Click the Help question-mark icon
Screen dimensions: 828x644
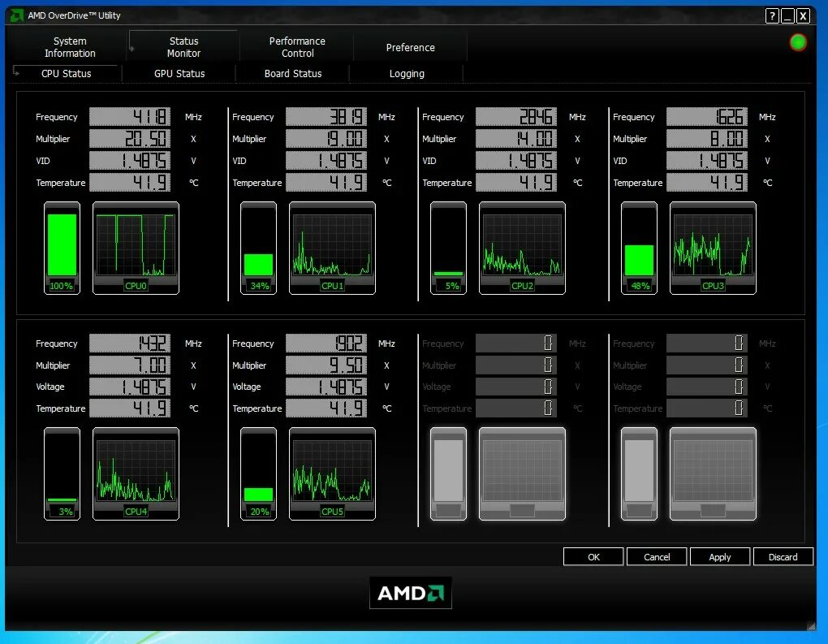point(770,15)
